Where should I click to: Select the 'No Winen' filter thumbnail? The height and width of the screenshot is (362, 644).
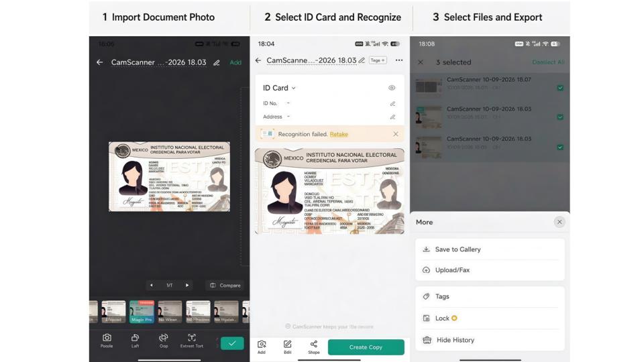pos(170,312)
